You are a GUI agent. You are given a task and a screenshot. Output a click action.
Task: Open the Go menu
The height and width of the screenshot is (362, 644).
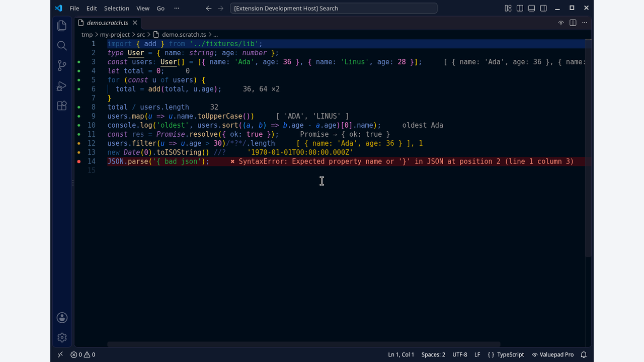click(161, 8)
